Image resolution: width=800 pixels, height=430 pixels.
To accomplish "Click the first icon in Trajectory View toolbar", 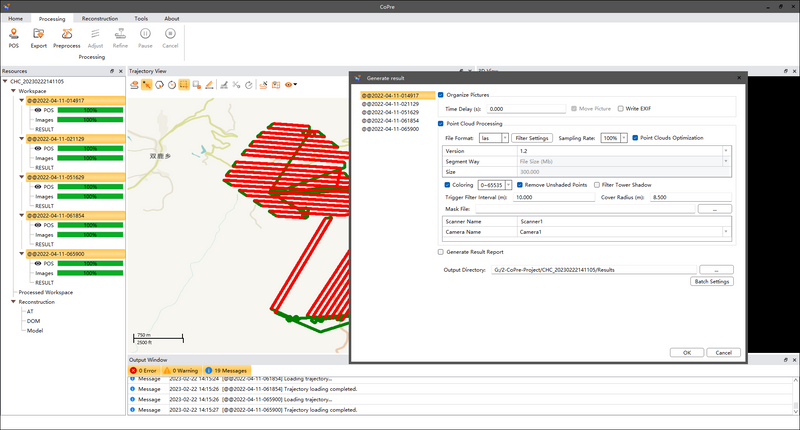I will click(134, 85).
